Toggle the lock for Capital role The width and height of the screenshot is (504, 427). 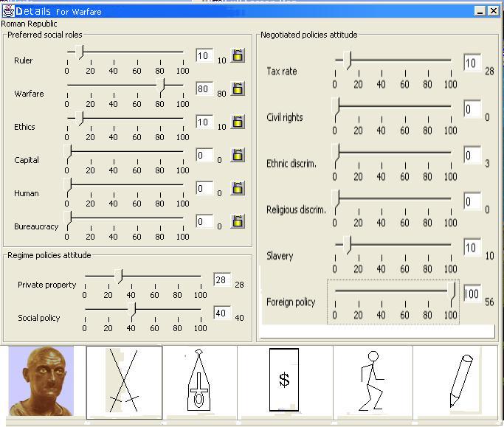[x=238, y=155]
